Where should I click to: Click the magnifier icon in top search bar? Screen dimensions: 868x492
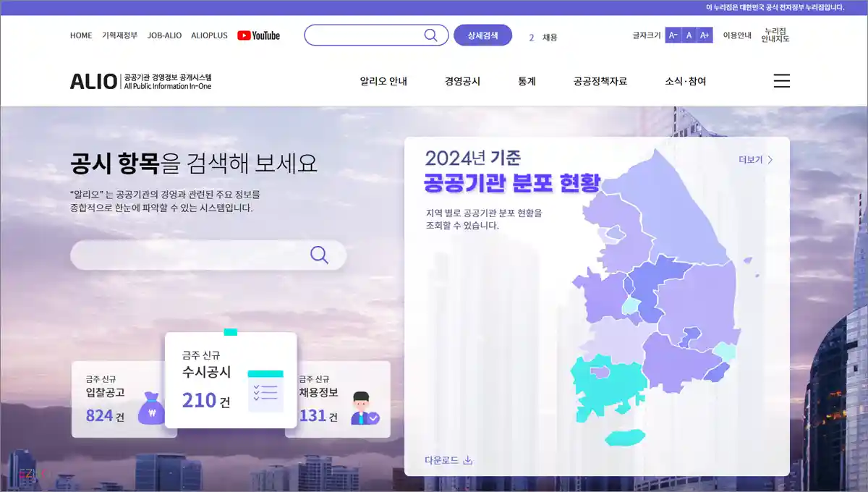431,35
